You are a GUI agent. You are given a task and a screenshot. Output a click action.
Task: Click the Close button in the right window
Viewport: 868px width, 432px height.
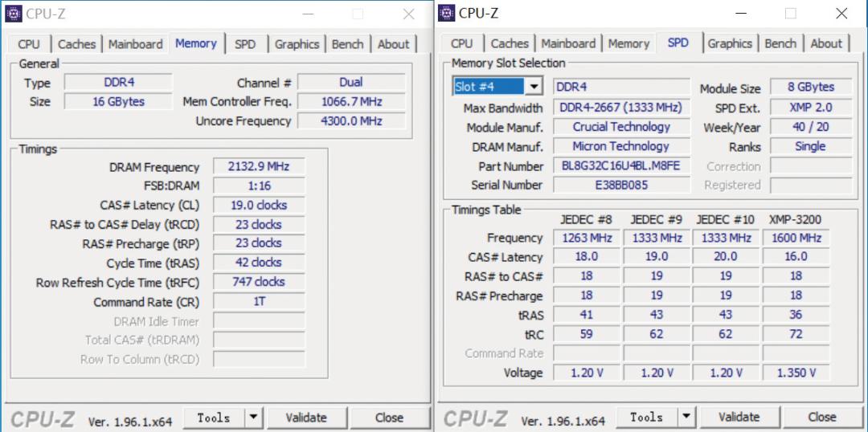click(822, 417)
